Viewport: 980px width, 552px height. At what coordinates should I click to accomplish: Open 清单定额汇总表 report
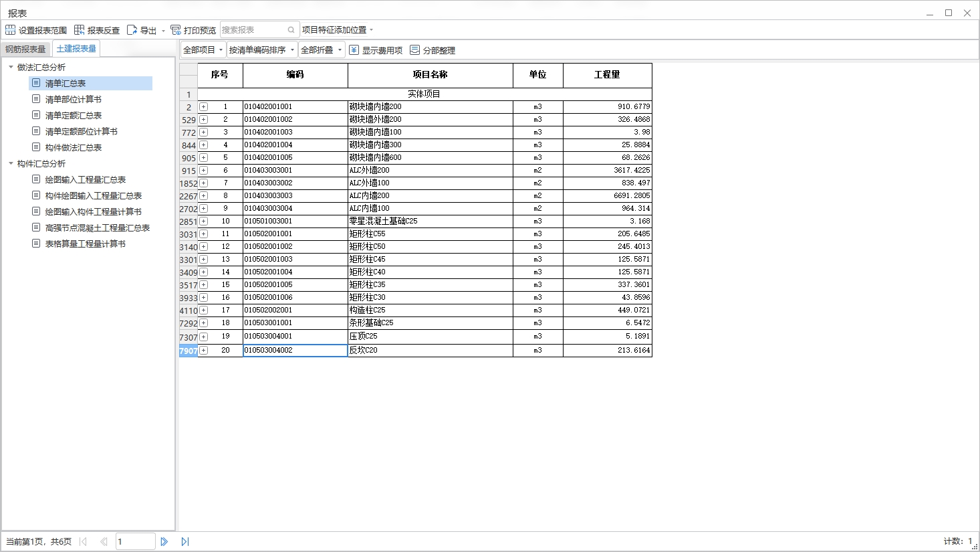tap(74, 115)
